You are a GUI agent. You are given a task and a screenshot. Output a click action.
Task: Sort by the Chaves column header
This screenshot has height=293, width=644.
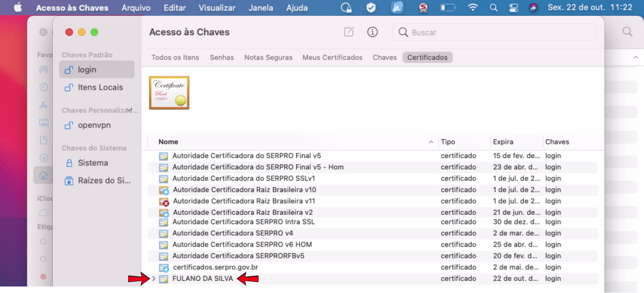coord(557,142)
